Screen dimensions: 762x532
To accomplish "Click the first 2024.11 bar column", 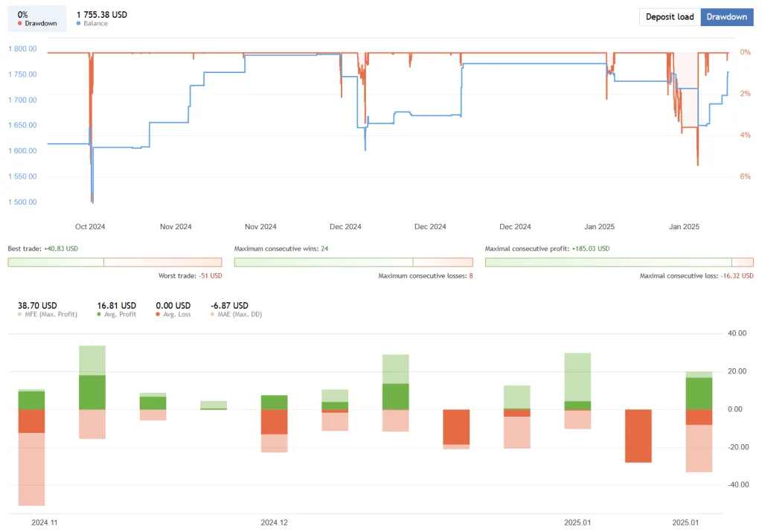I will point(31,447).
